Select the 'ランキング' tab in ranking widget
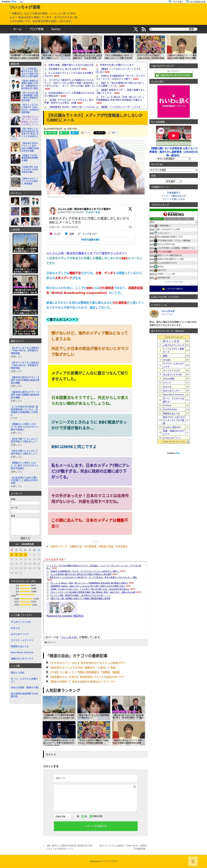The height and width of the screenshot is (868, 207). [157, 219]
